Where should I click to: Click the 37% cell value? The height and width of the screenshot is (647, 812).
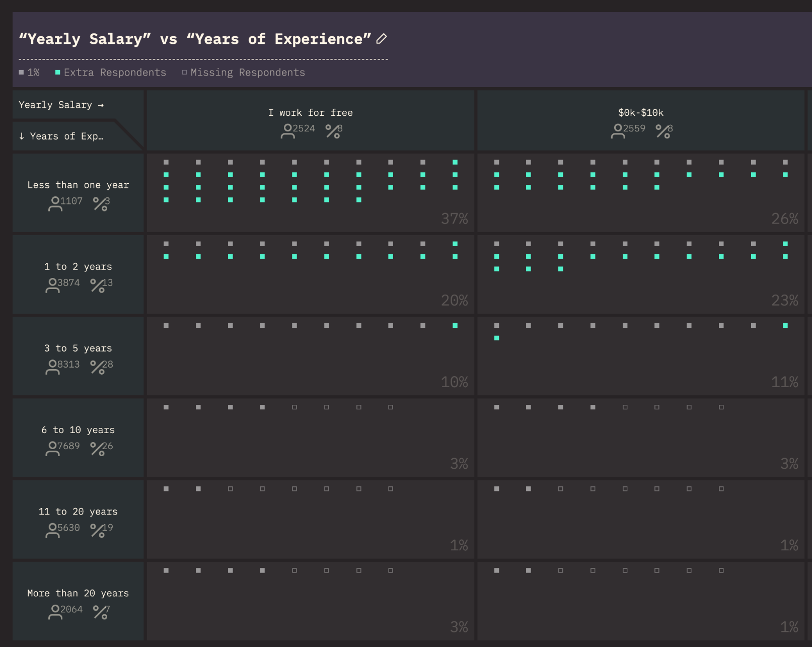click(454, 219)
